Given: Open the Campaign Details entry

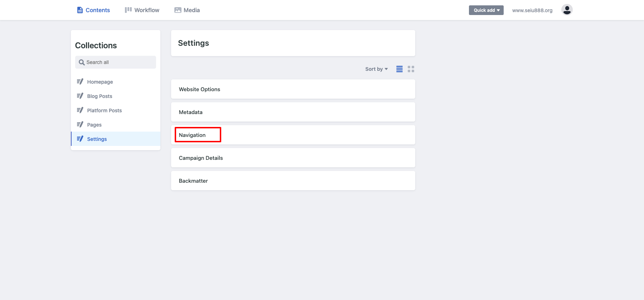Looking at the screenshot, I should click(293, 158).
